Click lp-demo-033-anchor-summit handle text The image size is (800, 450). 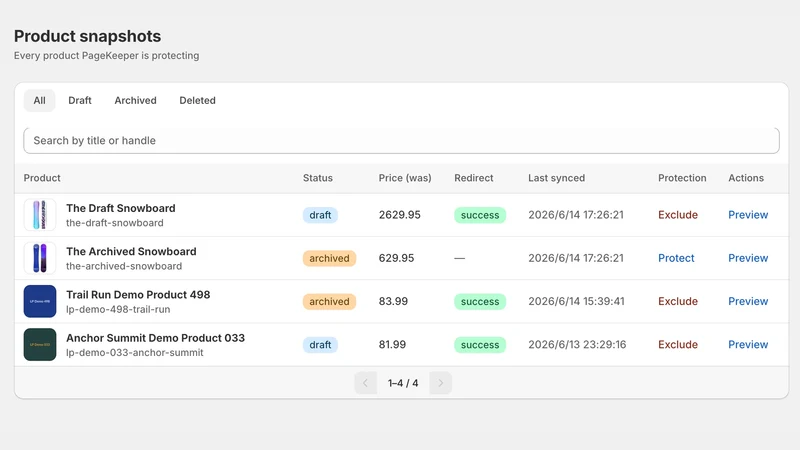[x=135, y=353]
